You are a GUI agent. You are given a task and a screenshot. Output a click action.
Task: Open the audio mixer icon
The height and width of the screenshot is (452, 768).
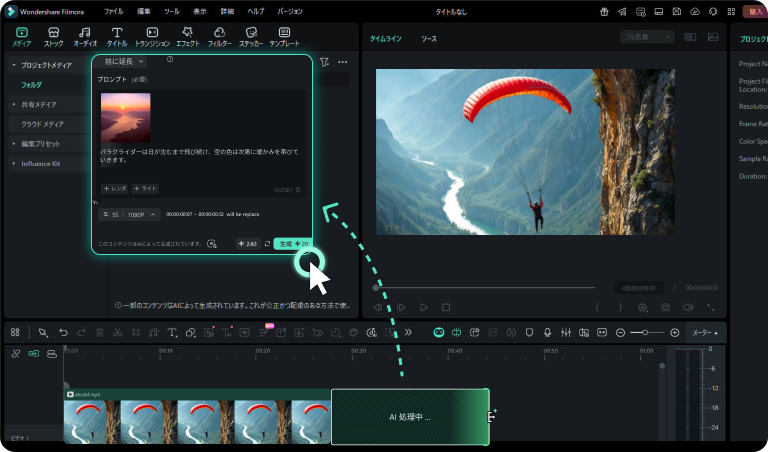click(x=566, y=333)
